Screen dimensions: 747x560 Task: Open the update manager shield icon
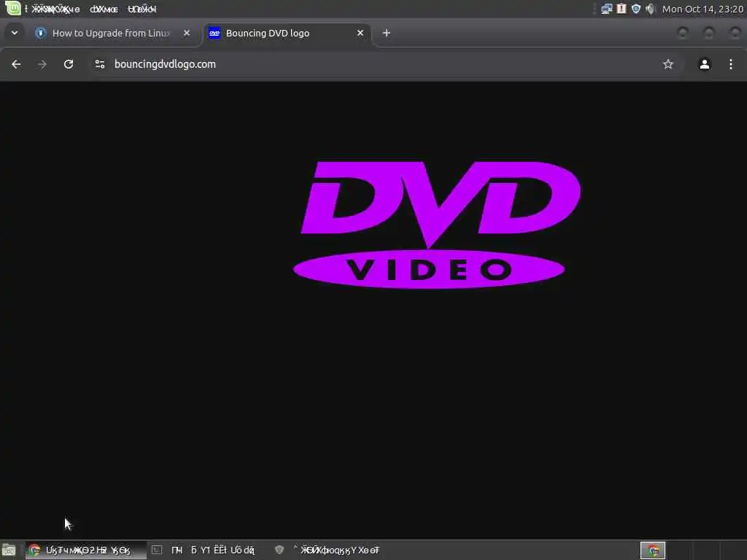coord(636,9)
